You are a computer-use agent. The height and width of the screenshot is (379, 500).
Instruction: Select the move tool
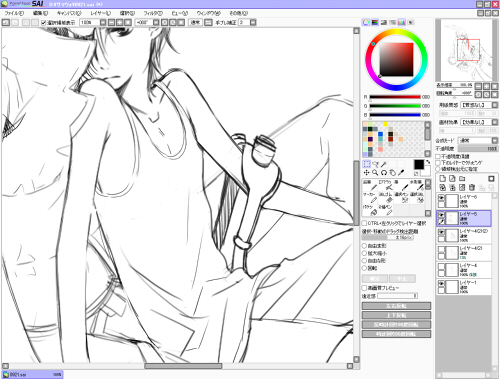tap(367, 172)
